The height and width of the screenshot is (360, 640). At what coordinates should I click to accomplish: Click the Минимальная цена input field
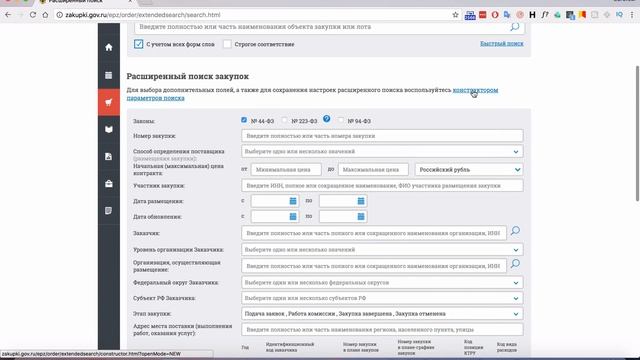pos(286,169)
